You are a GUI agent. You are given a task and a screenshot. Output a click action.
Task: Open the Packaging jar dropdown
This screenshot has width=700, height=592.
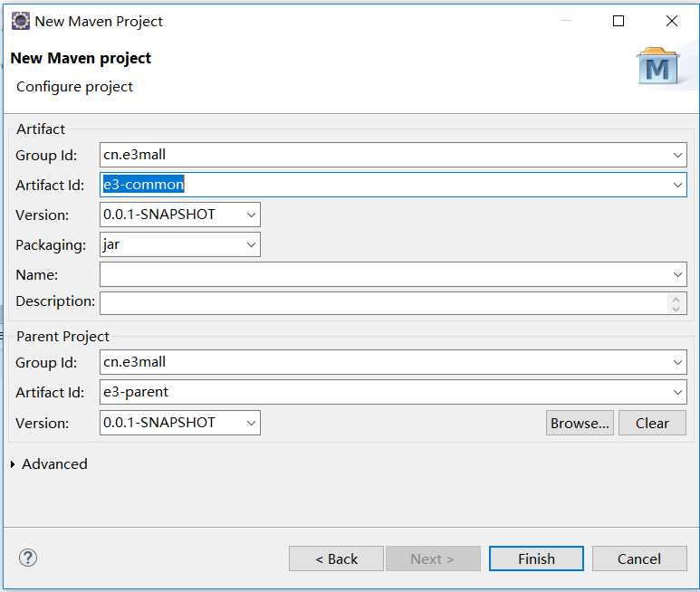[x=251, y=245]
